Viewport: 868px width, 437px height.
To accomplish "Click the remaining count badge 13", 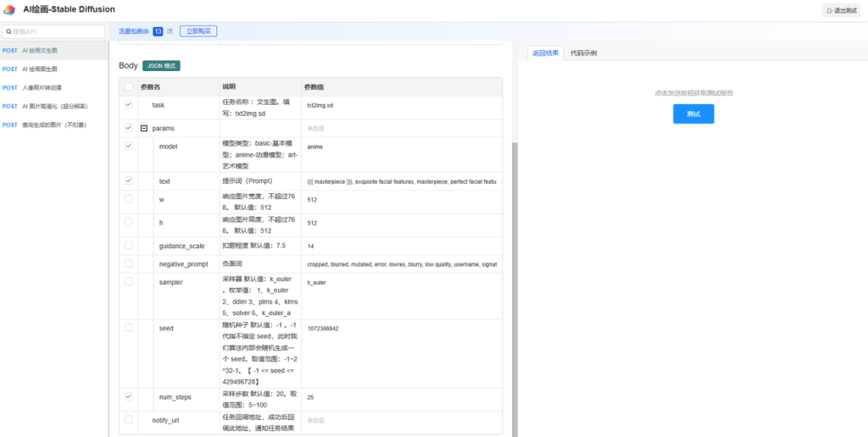I will point(158,31).
